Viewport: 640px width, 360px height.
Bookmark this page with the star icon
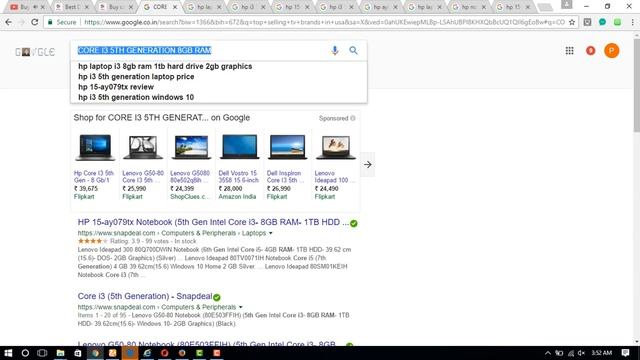tap(572, 22)
